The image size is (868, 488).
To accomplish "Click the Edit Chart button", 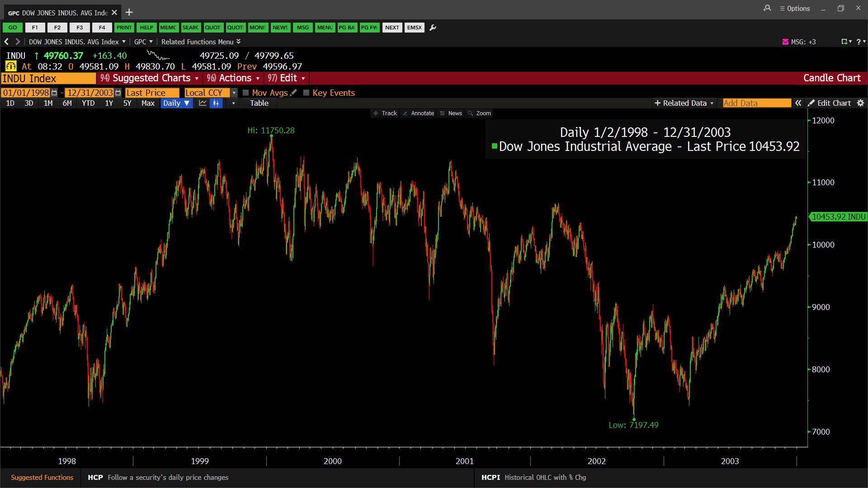I will (830, 103).
